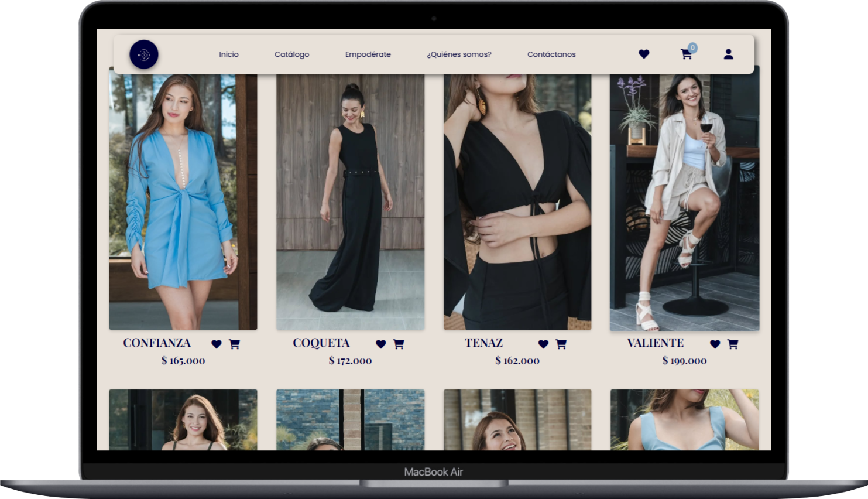The width and height of the screenshot is (868, 499).
Task: Click the VALIENTE product title
Action: tap(655, 343)
